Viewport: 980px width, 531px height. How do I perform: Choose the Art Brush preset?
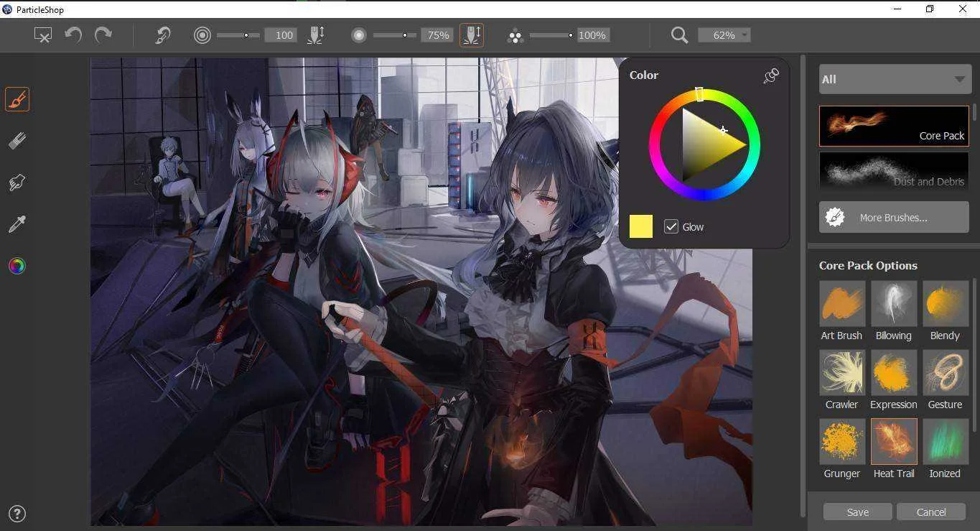[x=842, y=311]
